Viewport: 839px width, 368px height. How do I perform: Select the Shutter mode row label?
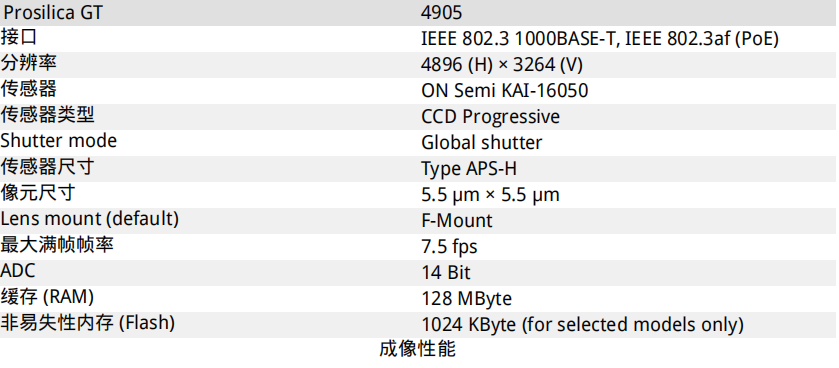point(59,141)
